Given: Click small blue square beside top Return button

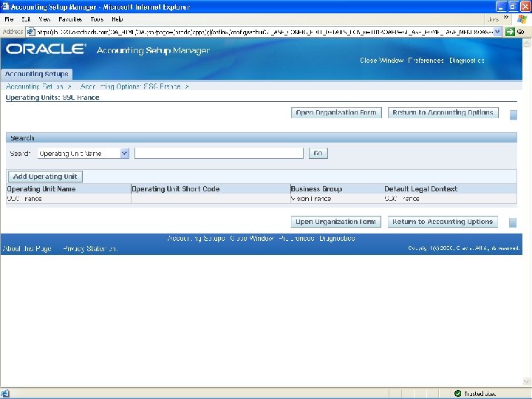Looking at the screenshot, I should (x=514, y=115).
